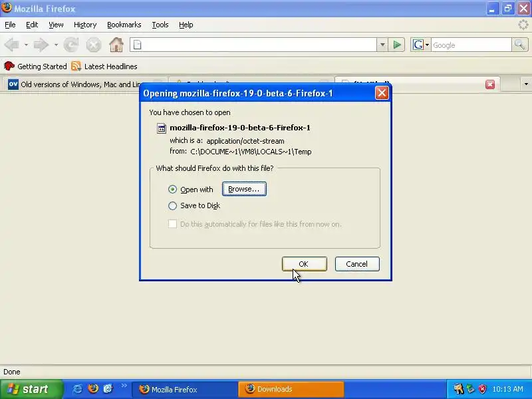Stop loading with the Stop icon
This screenshot has width=532, height=399.
[x=94, y=45]
